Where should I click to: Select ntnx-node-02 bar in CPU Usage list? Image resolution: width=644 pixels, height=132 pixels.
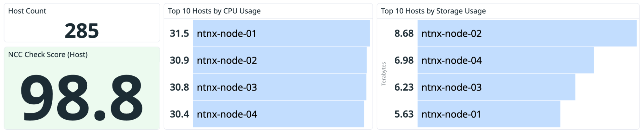[x=280, y=60]
